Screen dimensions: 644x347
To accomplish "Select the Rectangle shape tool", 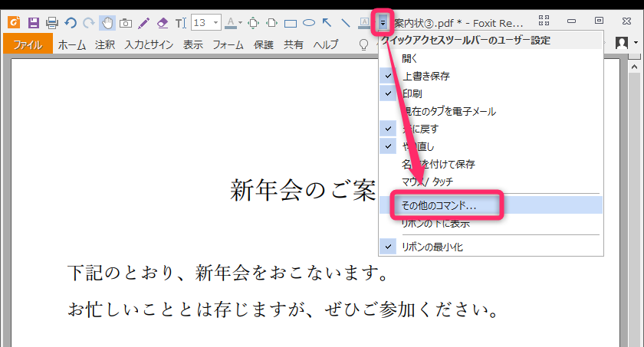I will point(291,23).
